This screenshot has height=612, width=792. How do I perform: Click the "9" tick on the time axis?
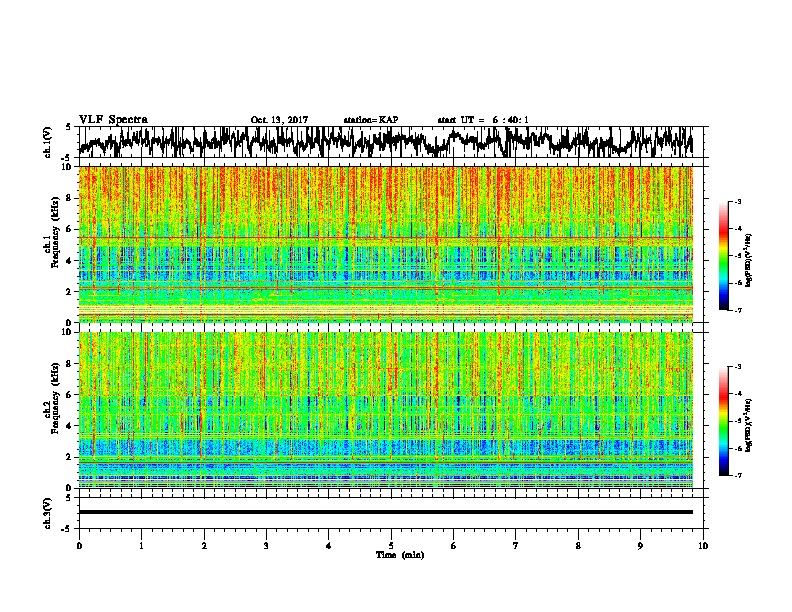click(x=640, y=546)
